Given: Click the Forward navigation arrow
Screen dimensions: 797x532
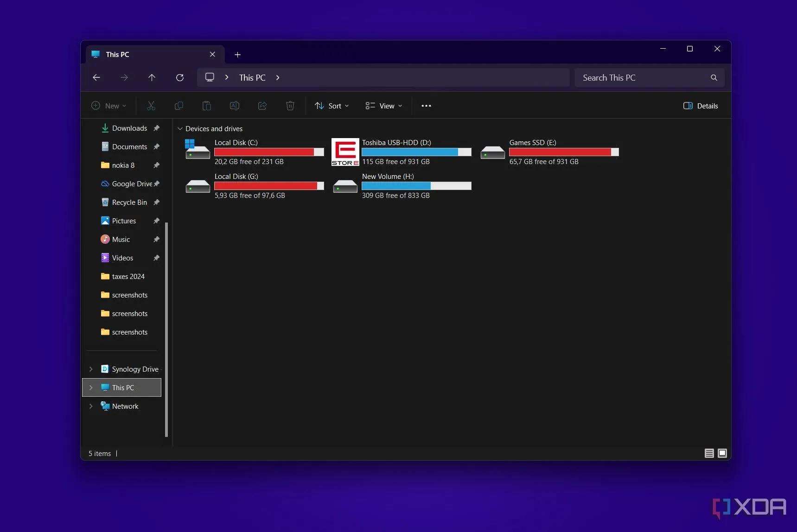Looking at the screenshot, I should (124, 77).
